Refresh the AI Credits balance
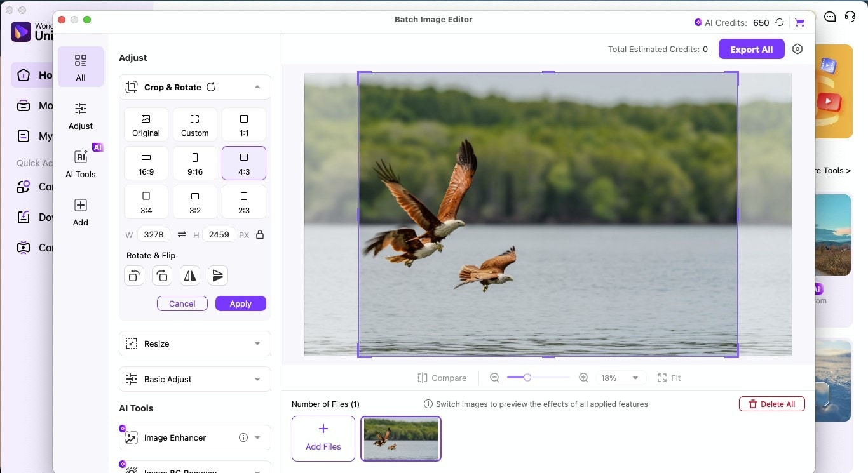The image size is (868, 473). click(780, 23)
